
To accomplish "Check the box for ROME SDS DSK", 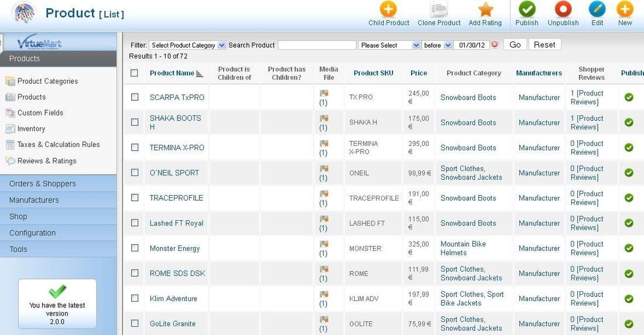I will click(x=135, y=273).
